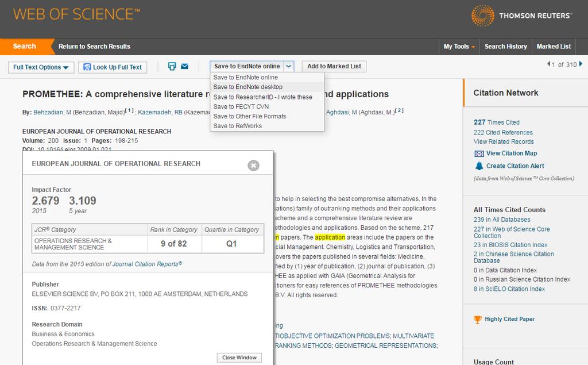Click the Save to EndNote online button

coord(247,67)
